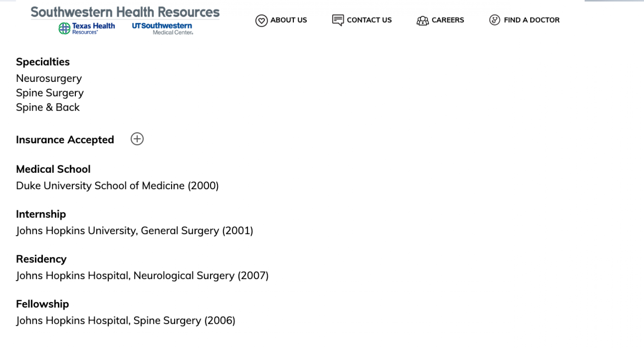This screenshot has height=348, width=644.
Task: Click the UT Southwestern Medical Center logo
Action: [162, 29]
